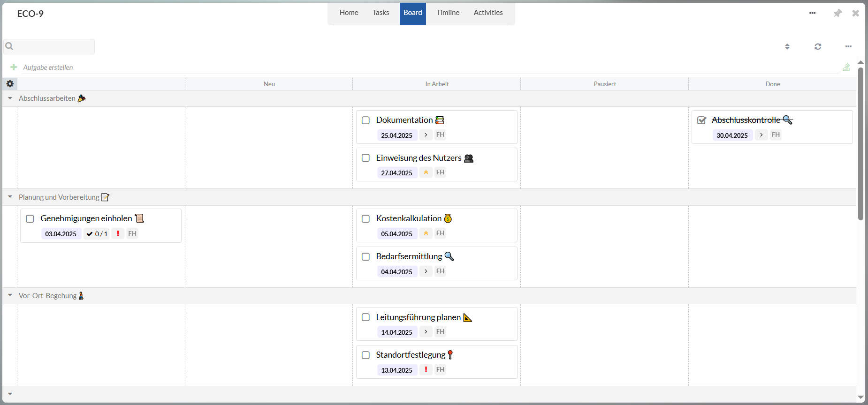Open subtask counter 0/1 on Genehmigungen einholen
Viewport: 868px width, 405px height.
[x=97, y=234]
